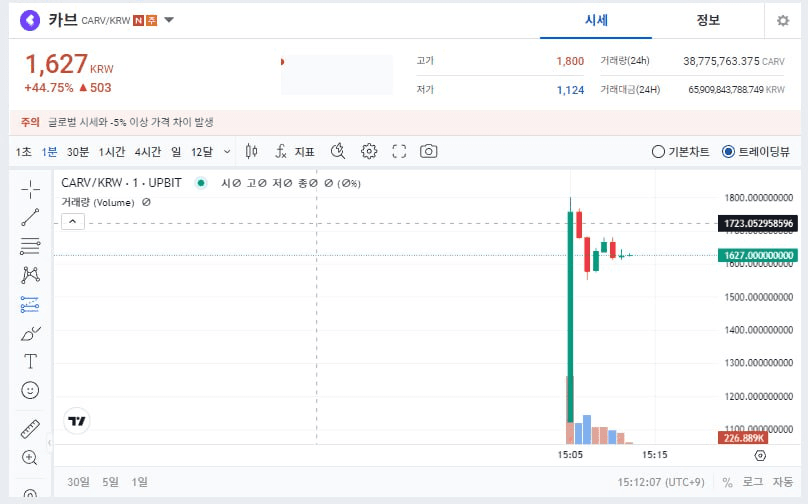Screen dimensions: 808x504
Task: Click the N badge next to CARV/KRW
Action: click(x=138, y=21)
